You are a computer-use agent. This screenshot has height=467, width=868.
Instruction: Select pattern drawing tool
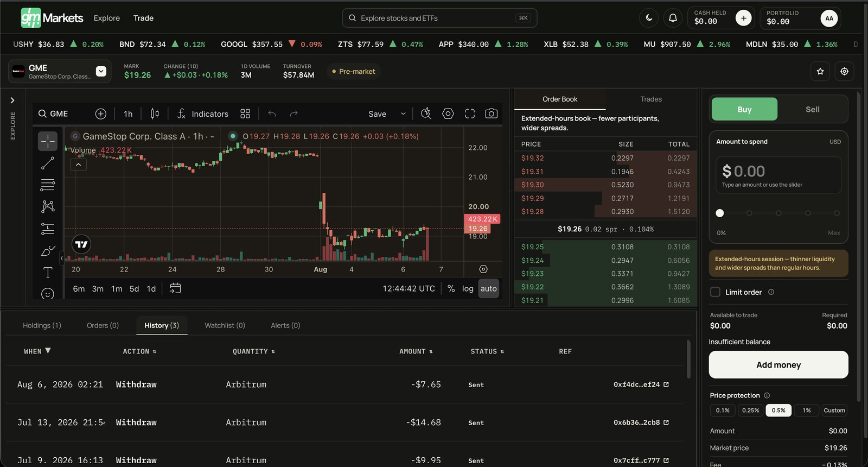click(48, 206)
